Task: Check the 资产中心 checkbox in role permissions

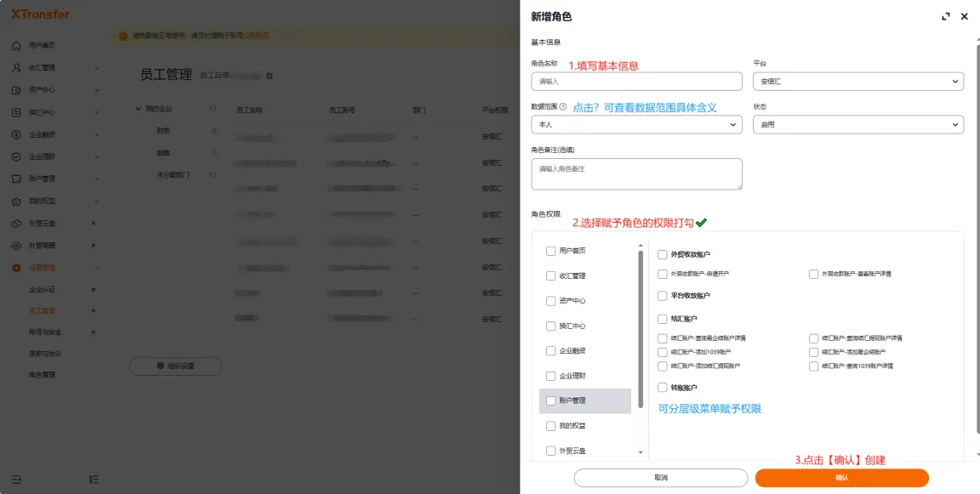Action: [550, 301]
